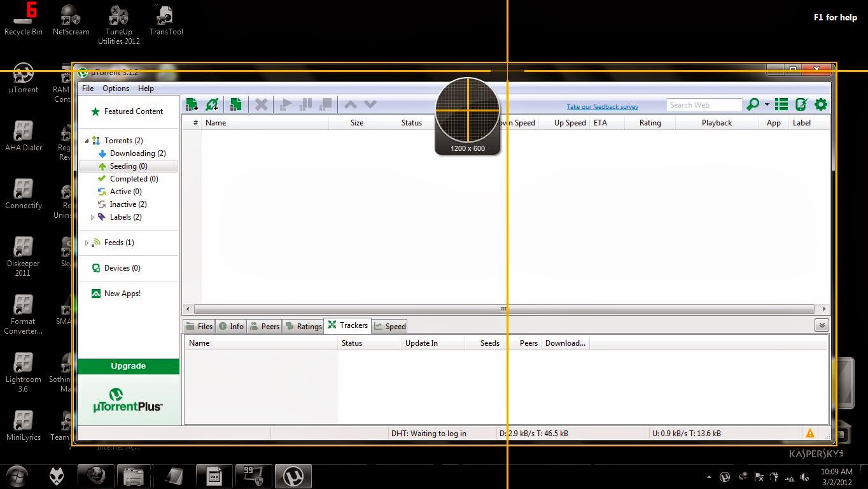The height and width of the screenshot is (489, 868).
Task: Collapse the detail pane with chevron button
Action: (822, 325)
